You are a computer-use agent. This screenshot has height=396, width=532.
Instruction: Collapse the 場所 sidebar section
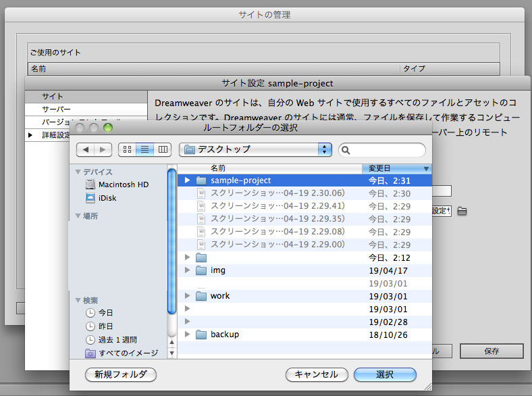pyautogui.click(x=78, y=216)
